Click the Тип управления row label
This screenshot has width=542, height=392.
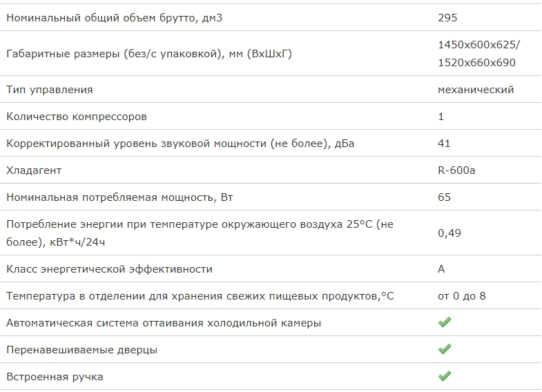pyautogui.click(x=50, y=90)
